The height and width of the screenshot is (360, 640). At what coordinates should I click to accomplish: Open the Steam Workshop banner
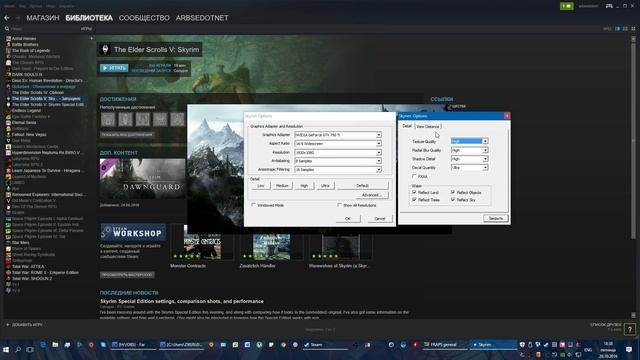point(133,232)
